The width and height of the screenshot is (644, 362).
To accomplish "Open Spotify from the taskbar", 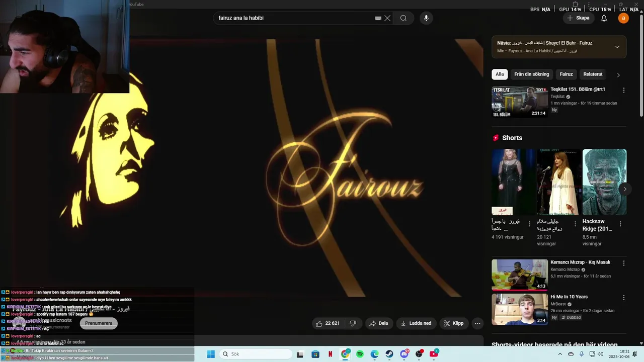I will coord(360,354).
